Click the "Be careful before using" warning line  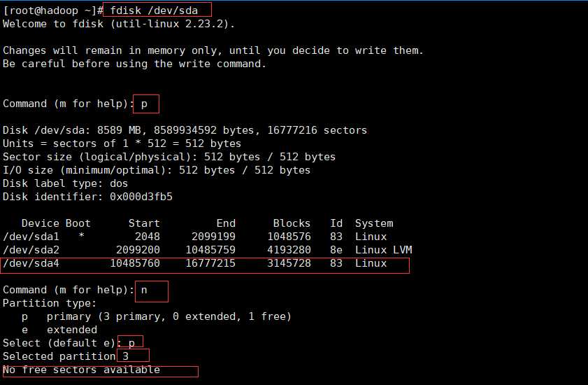pyautogui.click(x=134, y=64)
